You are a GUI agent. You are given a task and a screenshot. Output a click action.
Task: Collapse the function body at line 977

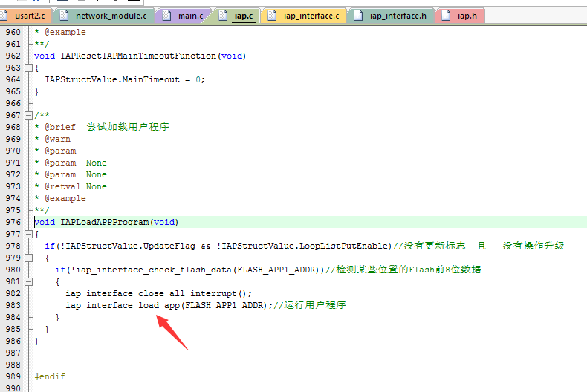point(28,235)
